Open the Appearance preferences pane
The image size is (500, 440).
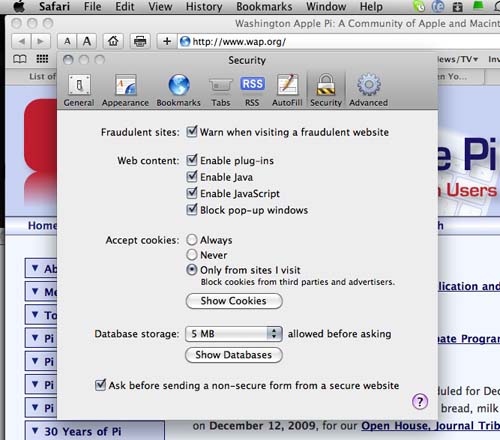point(125,90)
